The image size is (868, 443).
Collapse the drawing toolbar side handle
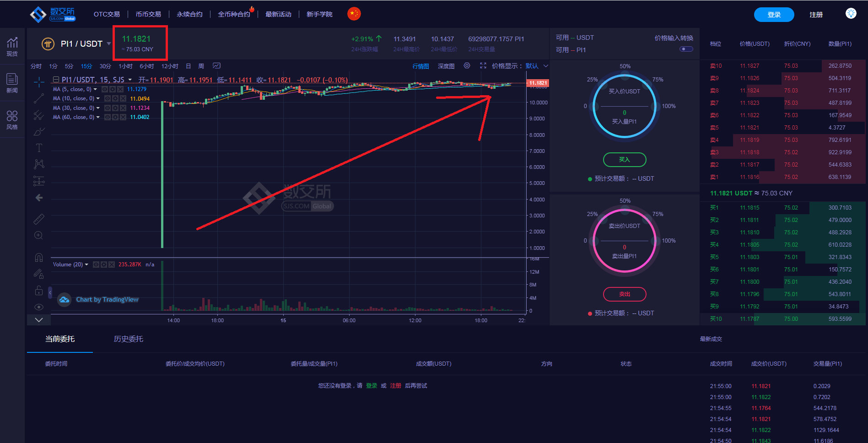[50, 292]
